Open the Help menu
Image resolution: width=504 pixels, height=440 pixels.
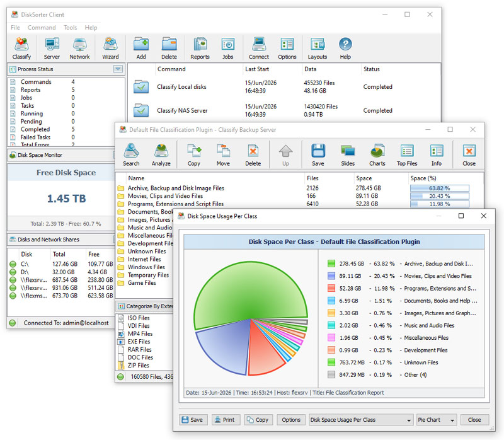point(91,28)
